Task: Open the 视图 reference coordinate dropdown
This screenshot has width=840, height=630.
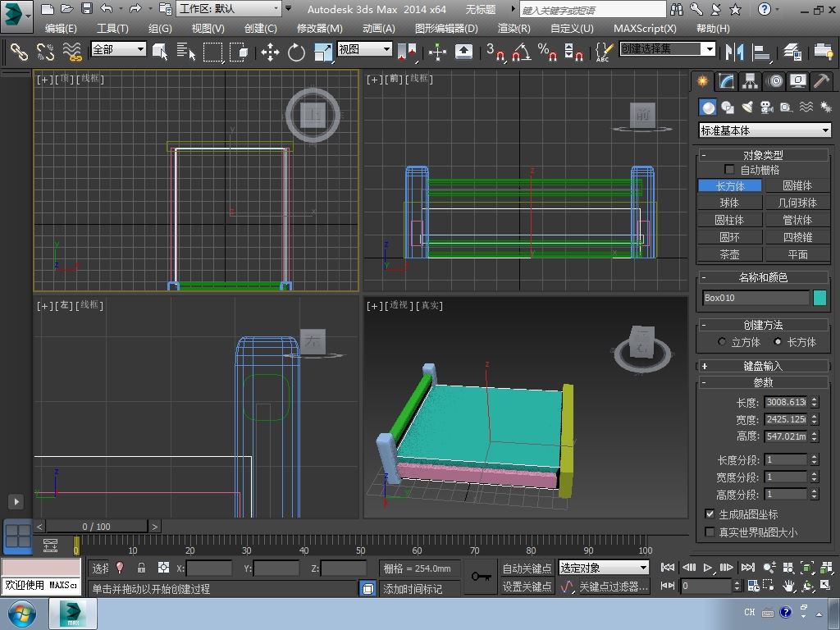Action: [x=364, y=49]
